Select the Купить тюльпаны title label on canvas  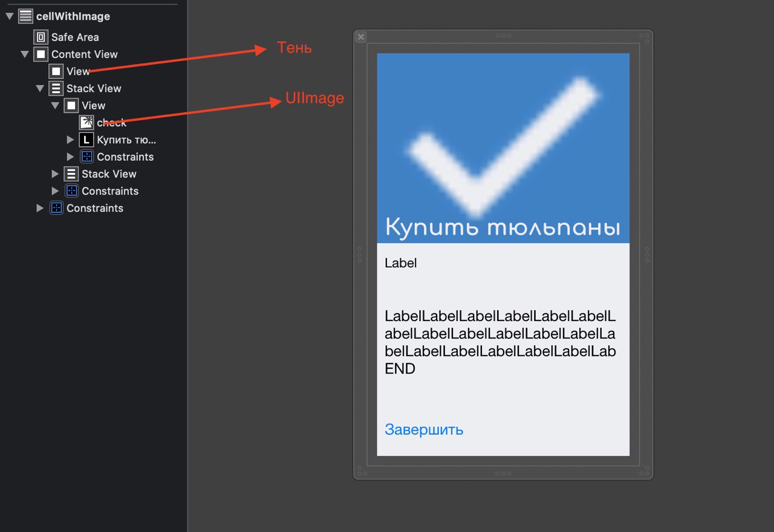[x=503, y=228]
